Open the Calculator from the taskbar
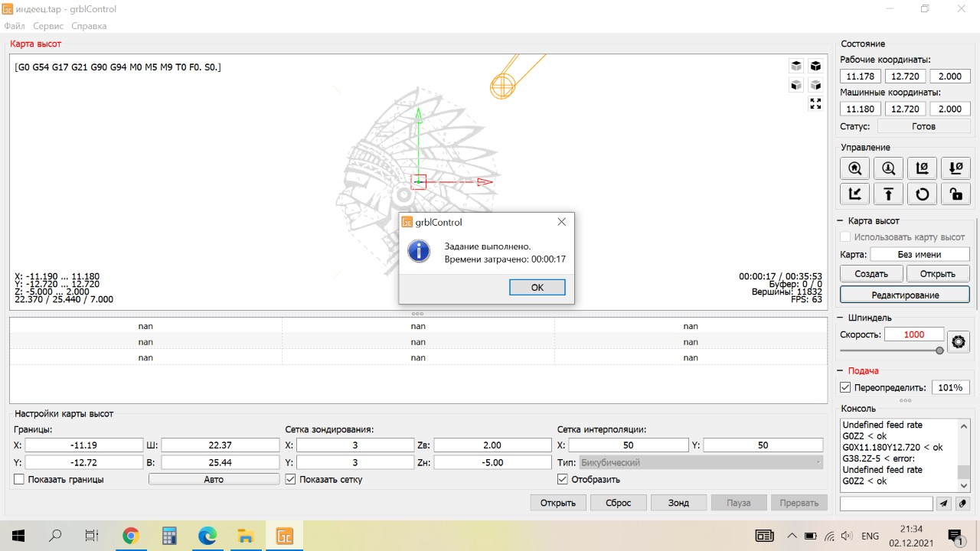The width and height of the screenshot is (980, 551). [169, 536]
